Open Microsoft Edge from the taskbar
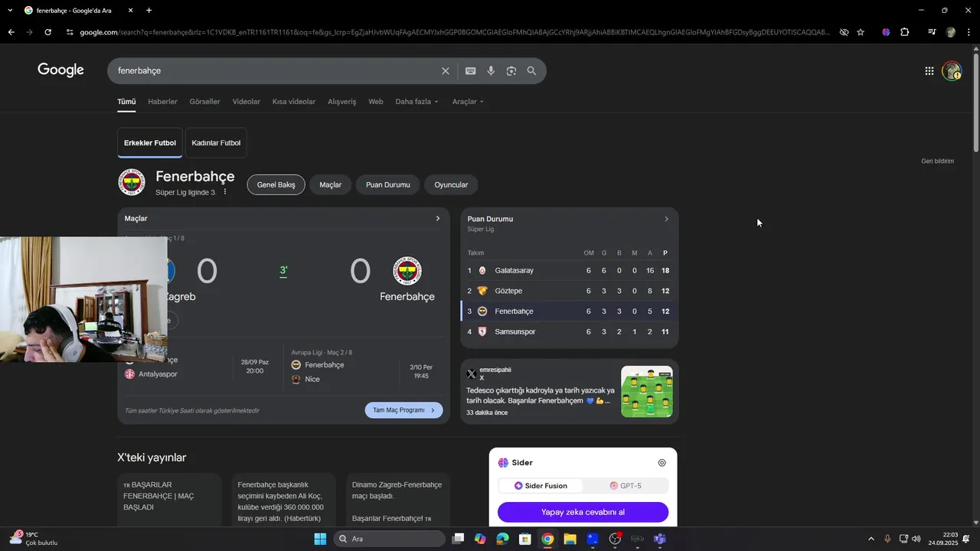980x551 pixels. click(x=502, y=539)
